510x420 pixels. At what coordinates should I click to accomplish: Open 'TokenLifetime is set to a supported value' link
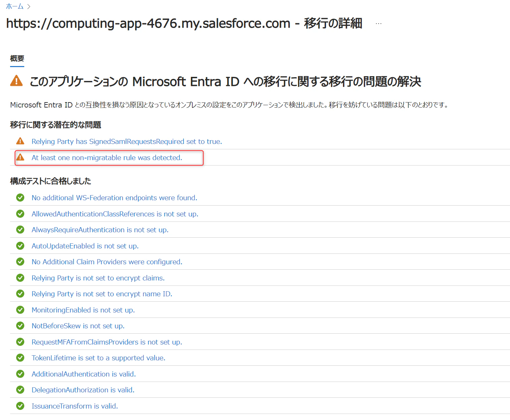click(98, 358)
